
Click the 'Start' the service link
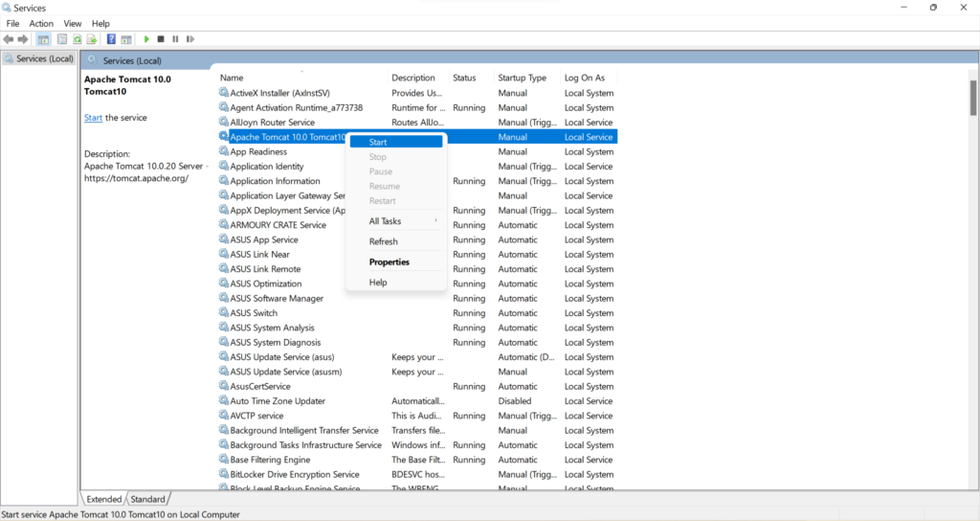[93, 118]
